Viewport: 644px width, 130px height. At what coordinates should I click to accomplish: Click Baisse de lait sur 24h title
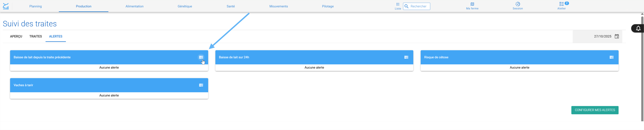[x=234, y=57]
